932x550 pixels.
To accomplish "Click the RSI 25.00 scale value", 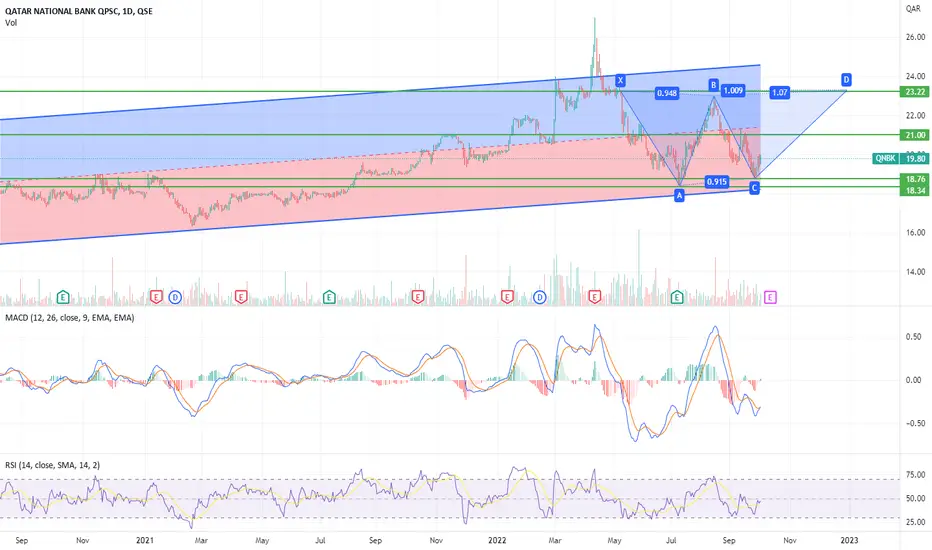I will coord(915,522).
